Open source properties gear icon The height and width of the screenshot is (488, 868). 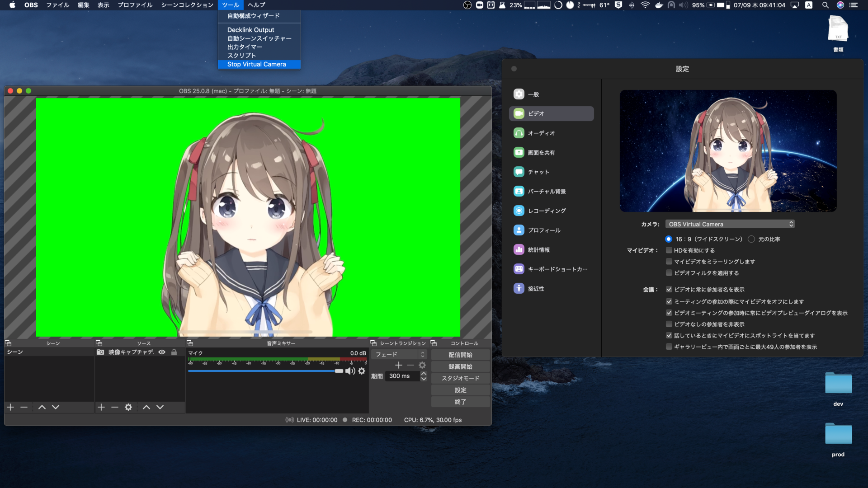pos(128,407)
